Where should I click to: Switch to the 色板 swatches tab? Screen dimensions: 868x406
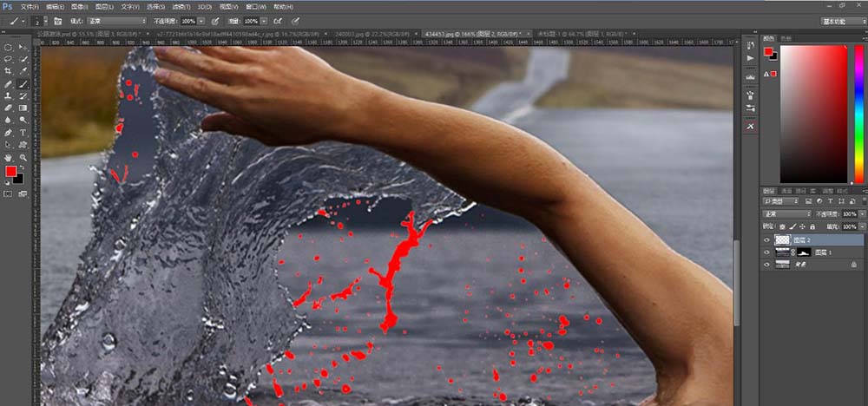pos(786,38)
